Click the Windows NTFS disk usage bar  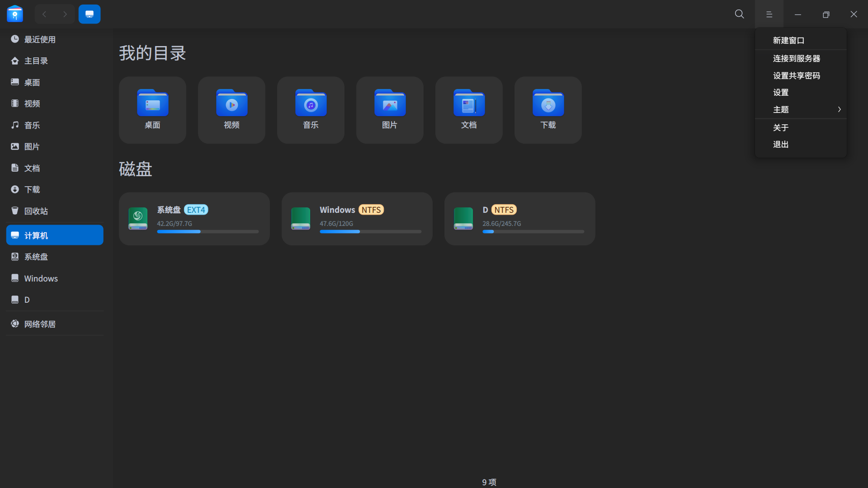pyautogui.click(x=370, y=232)
